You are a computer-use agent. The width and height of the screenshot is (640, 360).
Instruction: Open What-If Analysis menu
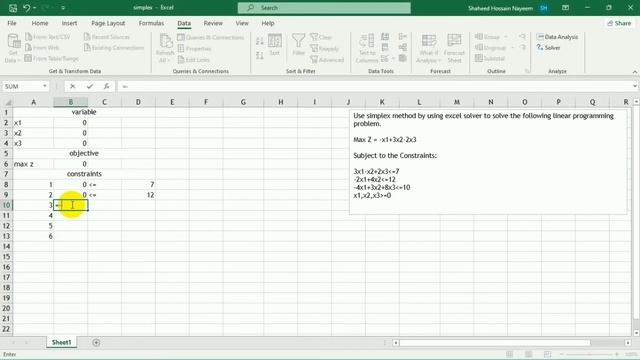tap(429, 49)
